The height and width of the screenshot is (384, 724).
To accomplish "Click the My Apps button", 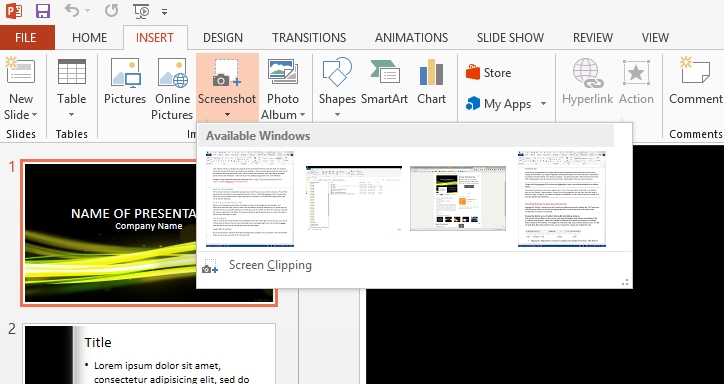I will [498, 104].
